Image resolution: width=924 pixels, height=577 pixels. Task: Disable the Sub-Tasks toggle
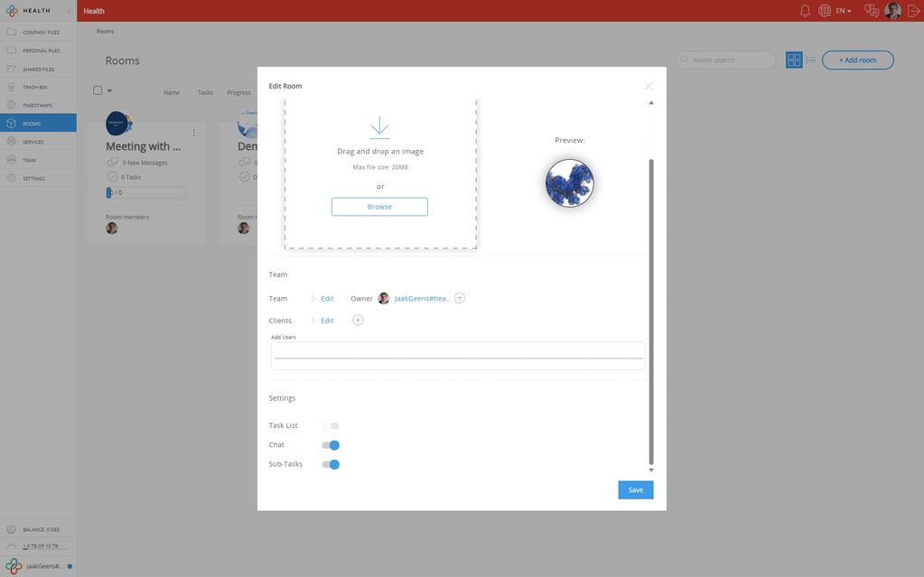click(x=331, y=464)
